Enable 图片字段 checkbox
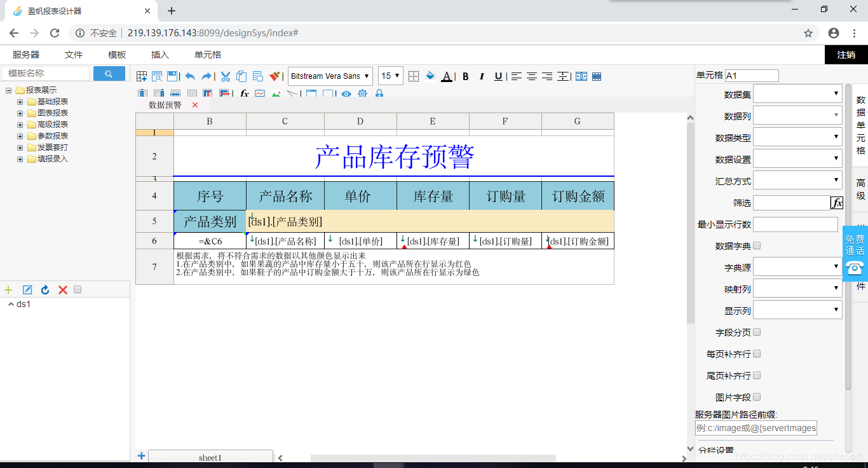 (x=757, y=397)
